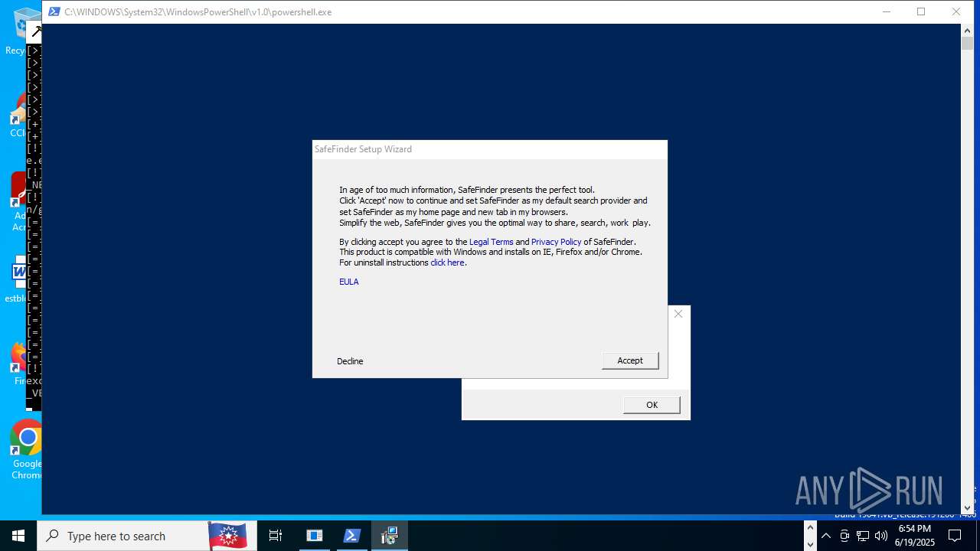This screenshot has width=980, height=551.
Task: Maximize the PowerShell window
Action: [x=921, y=11]
